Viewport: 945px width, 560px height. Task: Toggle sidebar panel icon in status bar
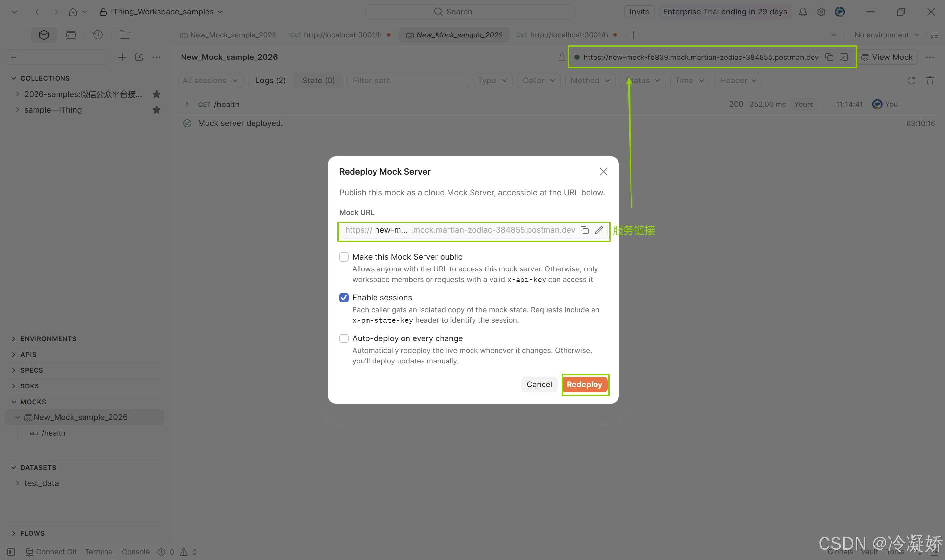point(11,552)
